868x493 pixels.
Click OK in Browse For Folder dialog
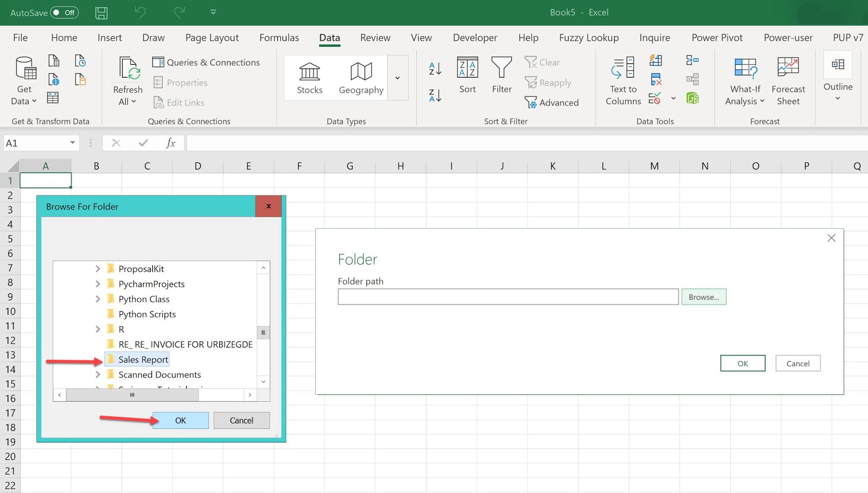click(x=180, y=420)
